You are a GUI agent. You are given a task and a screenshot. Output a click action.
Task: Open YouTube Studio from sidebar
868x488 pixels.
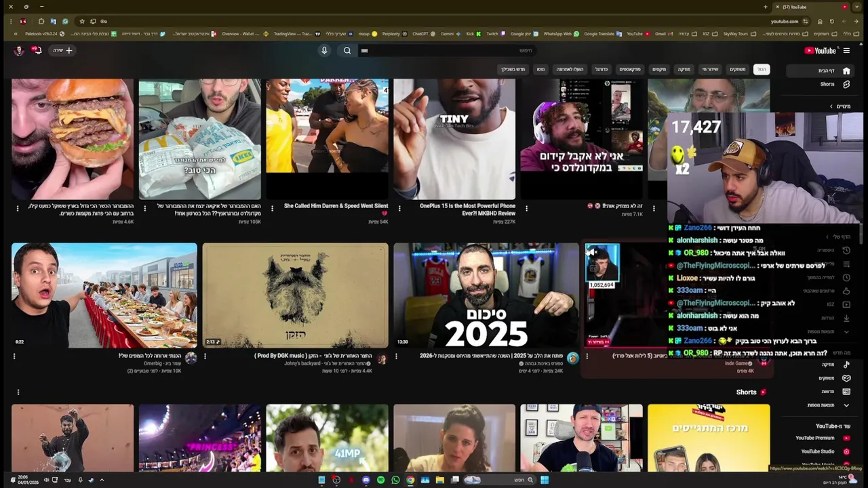tap(825, 451)
